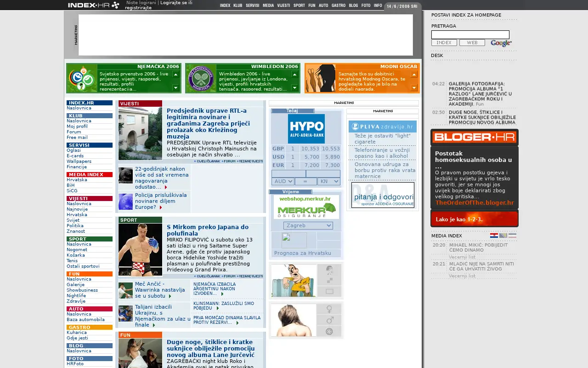Open 'Free mail' sidebar link
The image size is (588, 368).
point(77,138)
